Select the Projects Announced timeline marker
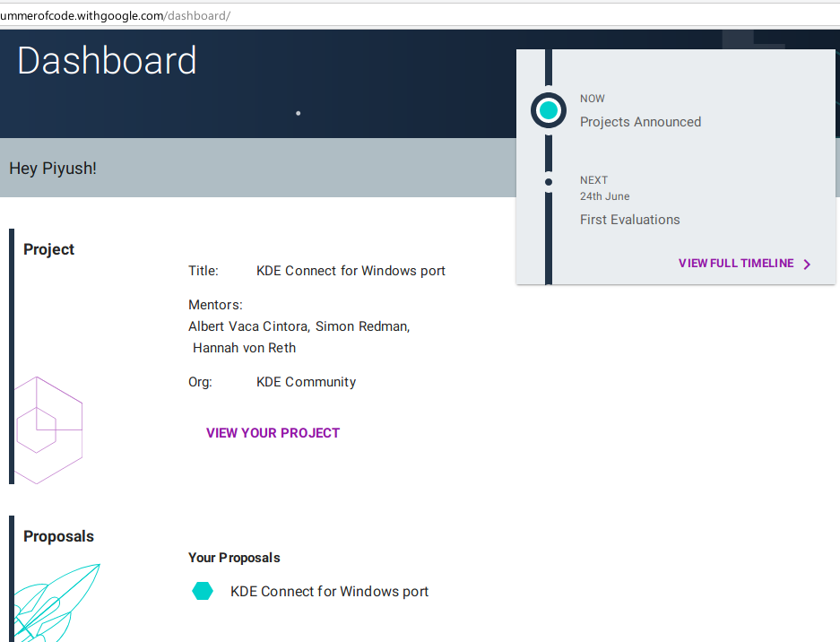This screenshot has width=840, height=642. pos(549,110)
